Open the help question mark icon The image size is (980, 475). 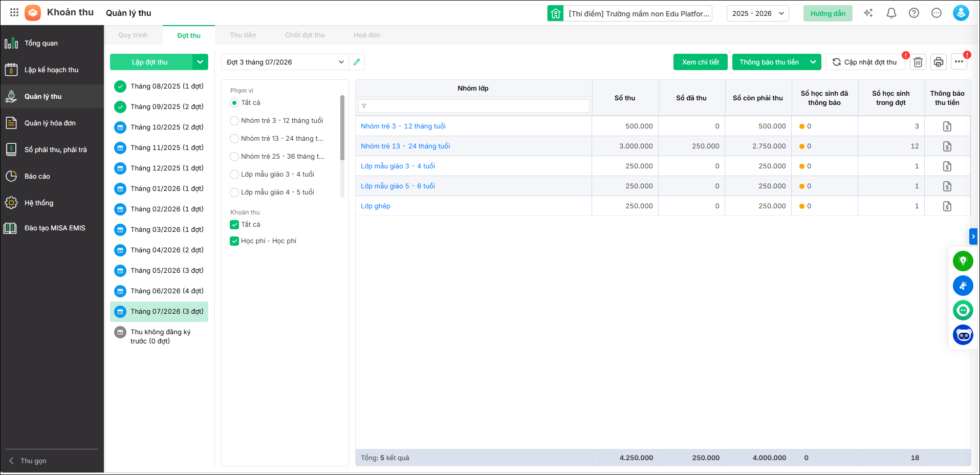pyautogui.click(x=914, y=13)
